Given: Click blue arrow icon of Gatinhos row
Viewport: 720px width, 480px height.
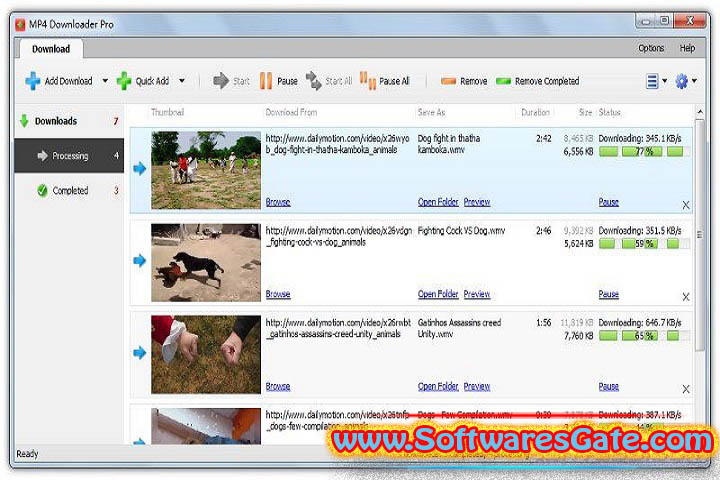Looking at the screenshot, I should (x=140, y=353).
